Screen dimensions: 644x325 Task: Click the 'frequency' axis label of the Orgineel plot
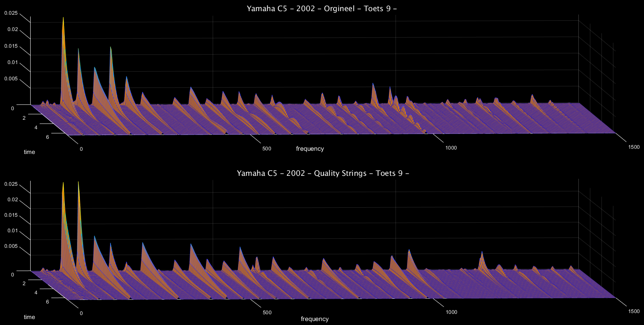click(x=310, y=149)
